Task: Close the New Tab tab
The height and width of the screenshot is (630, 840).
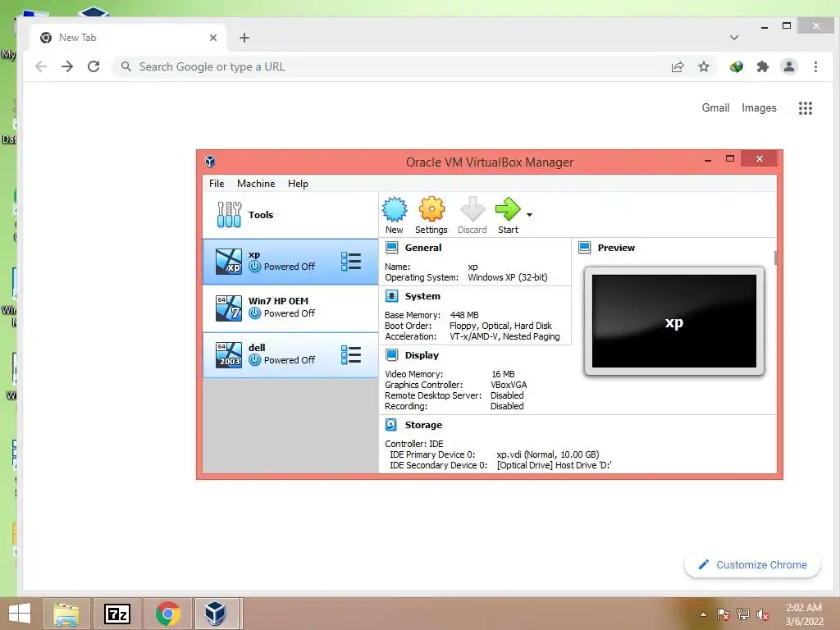Action: (x=213, y=38)
